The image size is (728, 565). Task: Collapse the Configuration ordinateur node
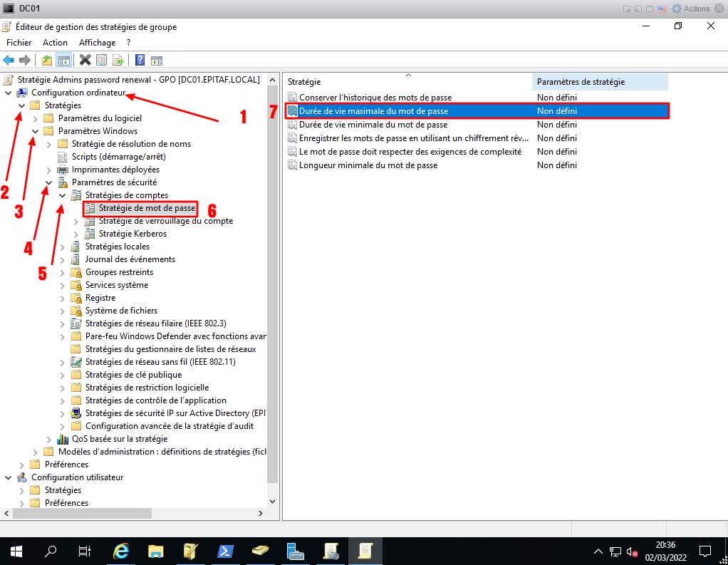click(9, 93)
